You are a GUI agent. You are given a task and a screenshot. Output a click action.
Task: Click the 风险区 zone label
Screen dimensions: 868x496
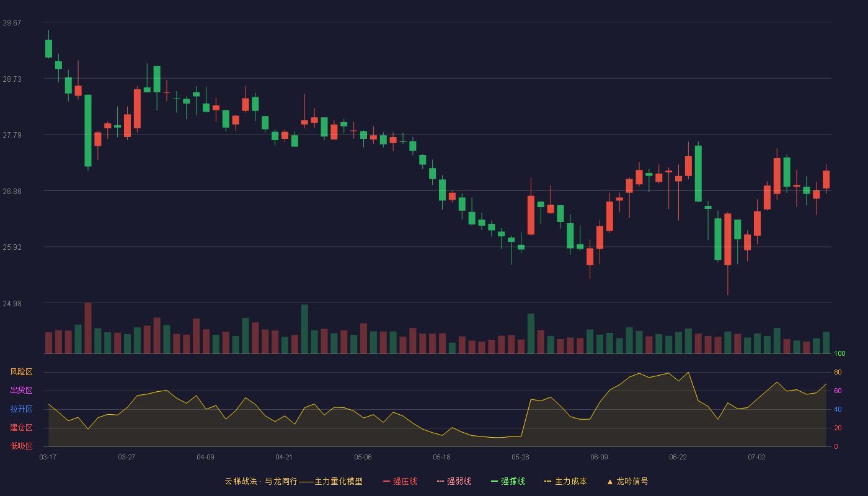pos(21,372)
